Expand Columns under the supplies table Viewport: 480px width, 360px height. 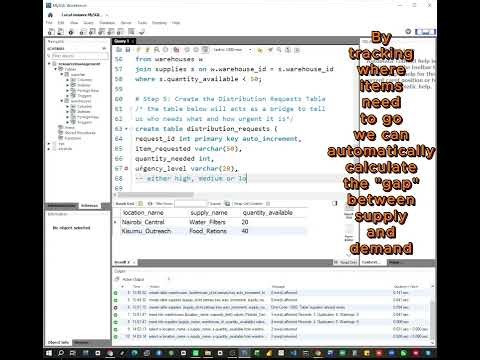tap(68, 80)
